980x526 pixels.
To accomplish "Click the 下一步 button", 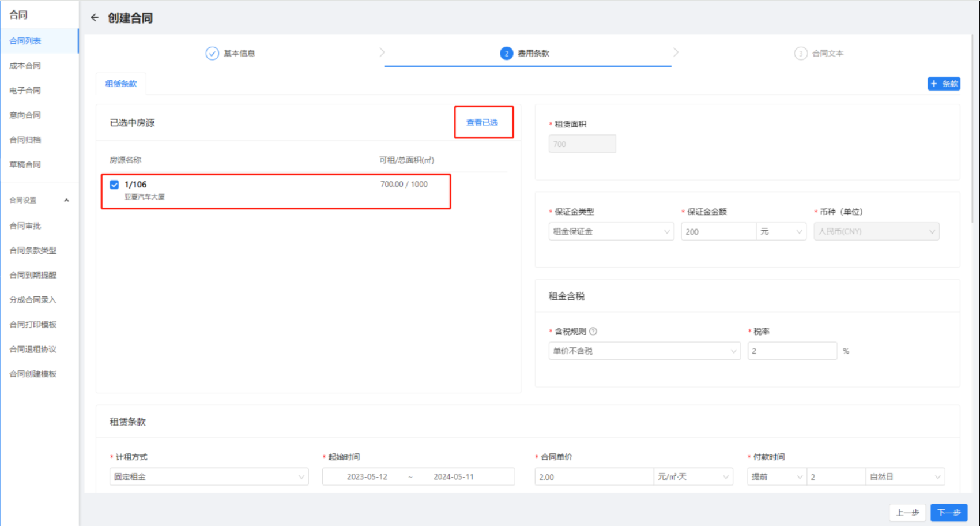I will [x=948, y=513].
